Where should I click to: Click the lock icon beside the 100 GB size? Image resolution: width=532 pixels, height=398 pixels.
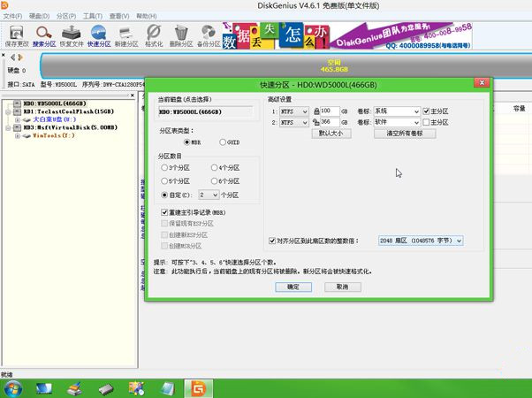click(x=316, y=111)
